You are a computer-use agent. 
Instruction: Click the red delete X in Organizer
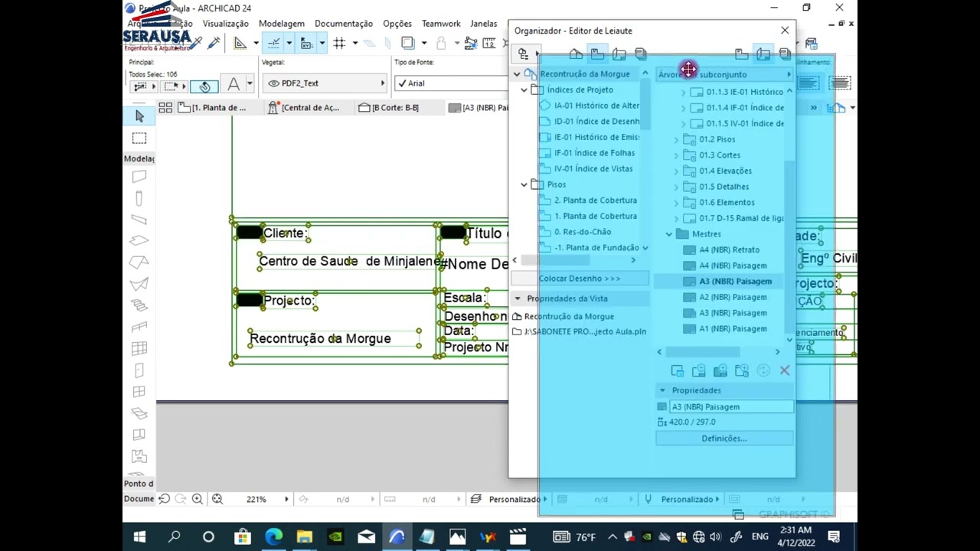point(785,370)
